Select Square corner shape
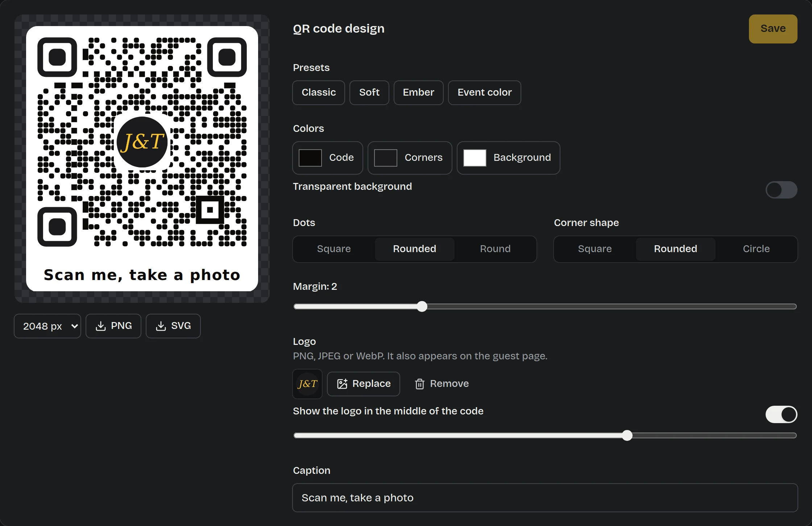Viewport: 812px width, 526px height. coord(595,249)
